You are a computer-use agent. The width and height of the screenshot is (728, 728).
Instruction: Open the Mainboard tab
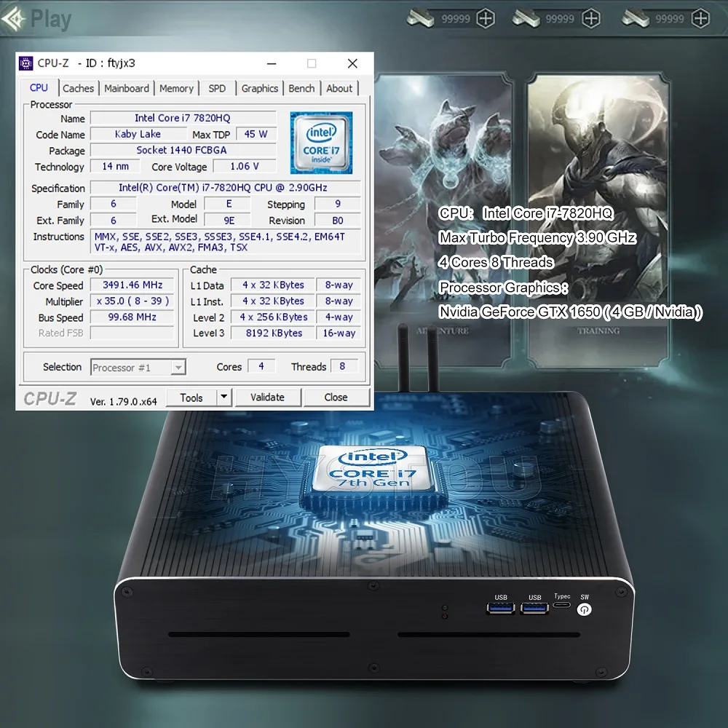[x=127, y=88]
